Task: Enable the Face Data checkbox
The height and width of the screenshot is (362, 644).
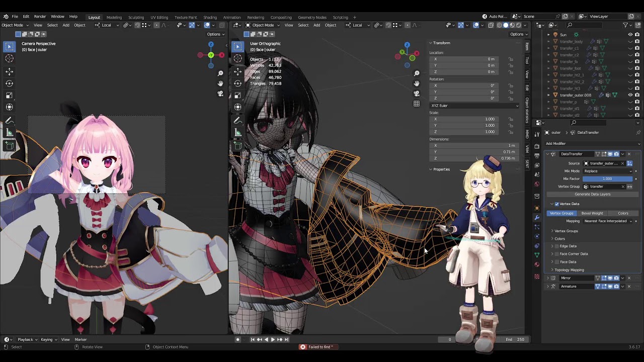Action: [556, 262]
